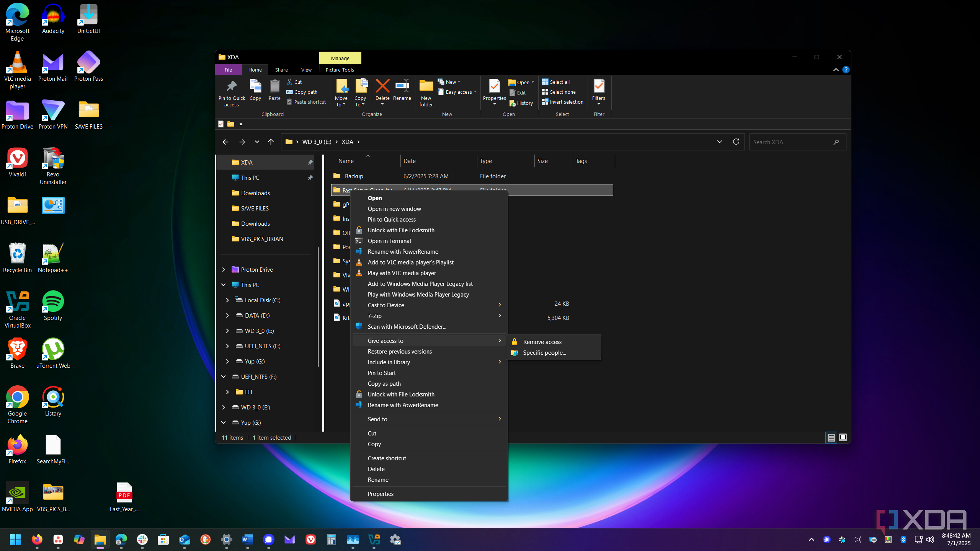Refresh the current folder view
Screen dimensions: 980x551
click(736, 142)
